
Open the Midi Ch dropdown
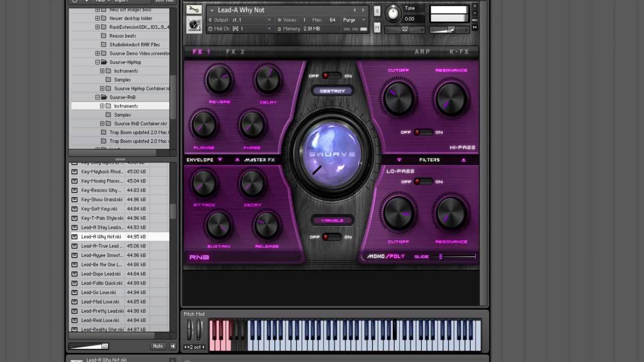pyautogui.click(x=239, y=29)
